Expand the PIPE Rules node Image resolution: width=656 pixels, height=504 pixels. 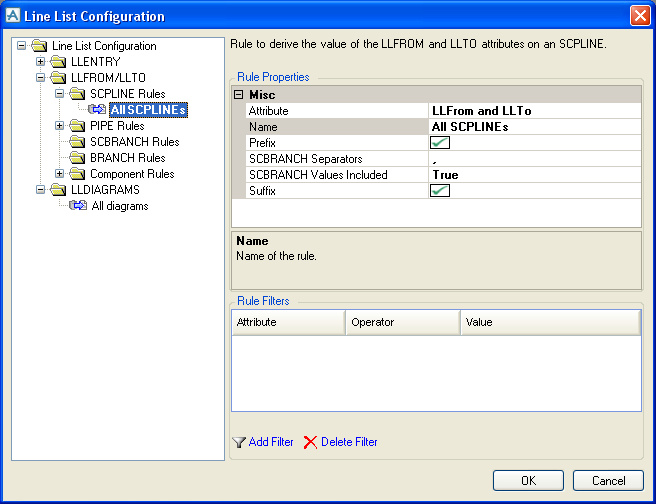point(60,126)
